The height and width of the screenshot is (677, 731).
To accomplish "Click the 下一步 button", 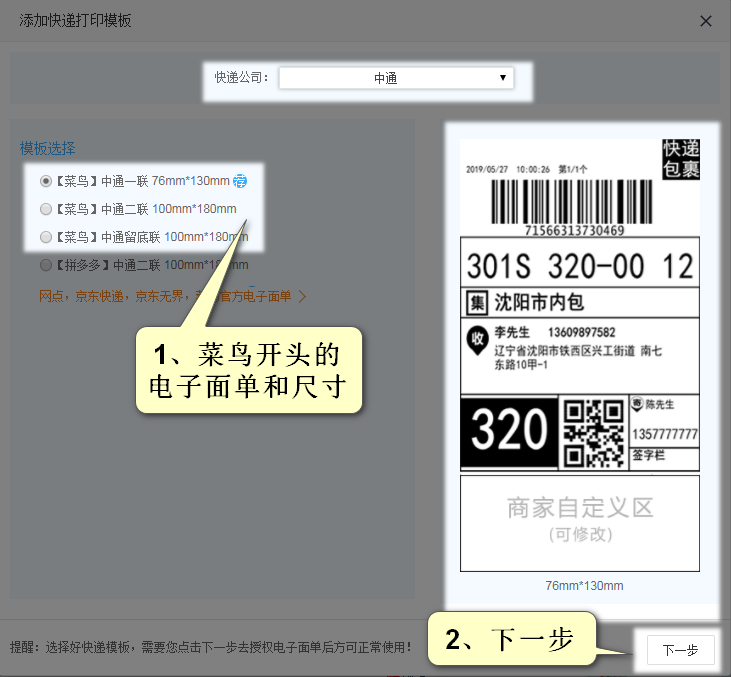I will (680, 650).
